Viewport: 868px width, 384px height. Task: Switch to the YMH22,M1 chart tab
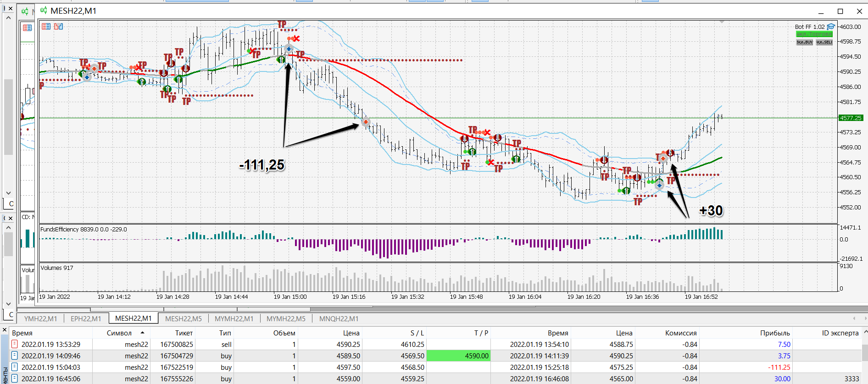[40, 318]
